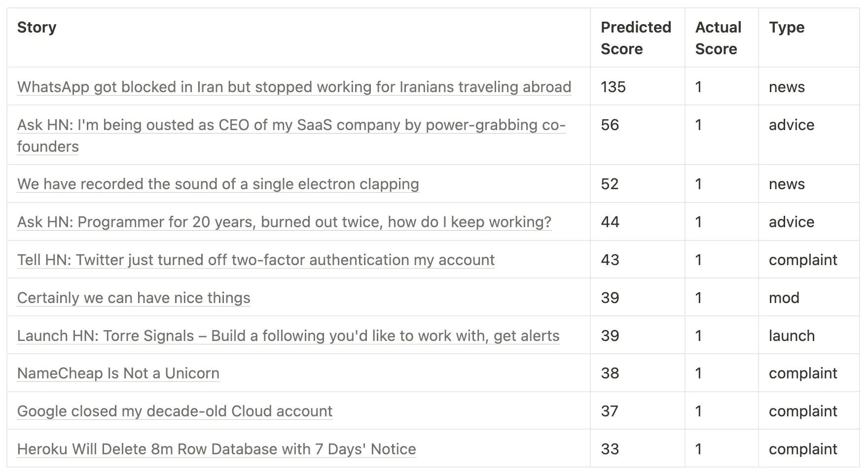868x474 pixels.
Task: Click the predicted score cell showing 33
Action: [610, 449]
